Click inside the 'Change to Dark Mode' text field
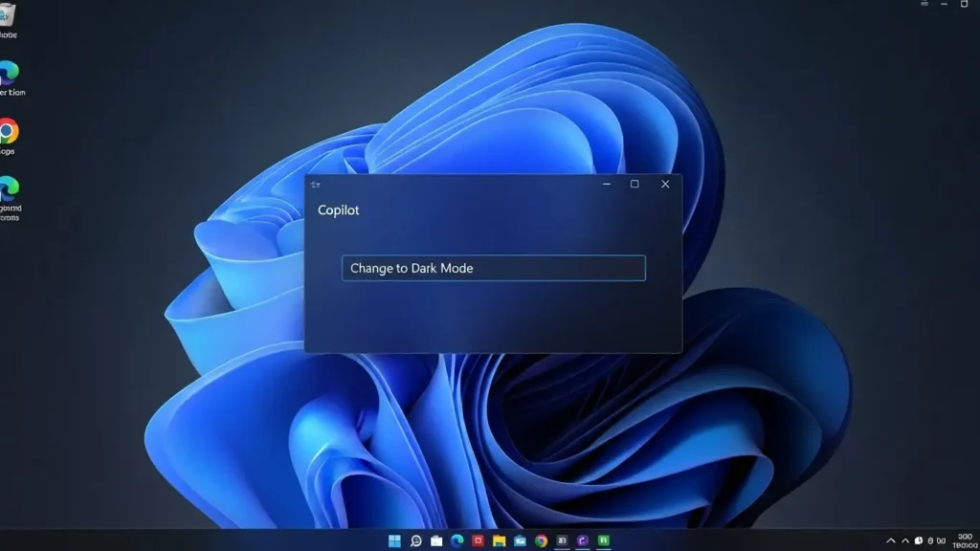The height and width of the screenshot is (551, 980). click(x=493, y=268)
